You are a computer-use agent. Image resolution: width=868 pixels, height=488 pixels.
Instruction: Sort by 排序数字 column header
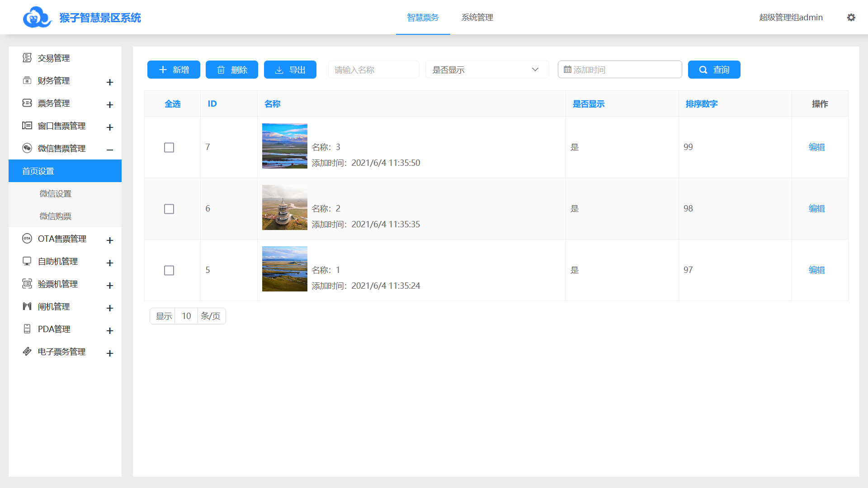701,104
